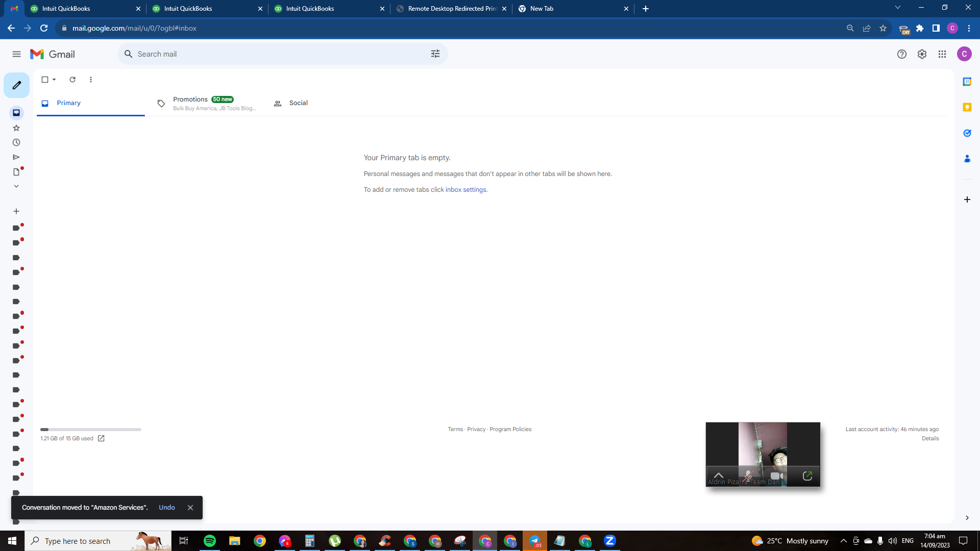
Task: Show search options filter icon
Action: pos(435,54)
